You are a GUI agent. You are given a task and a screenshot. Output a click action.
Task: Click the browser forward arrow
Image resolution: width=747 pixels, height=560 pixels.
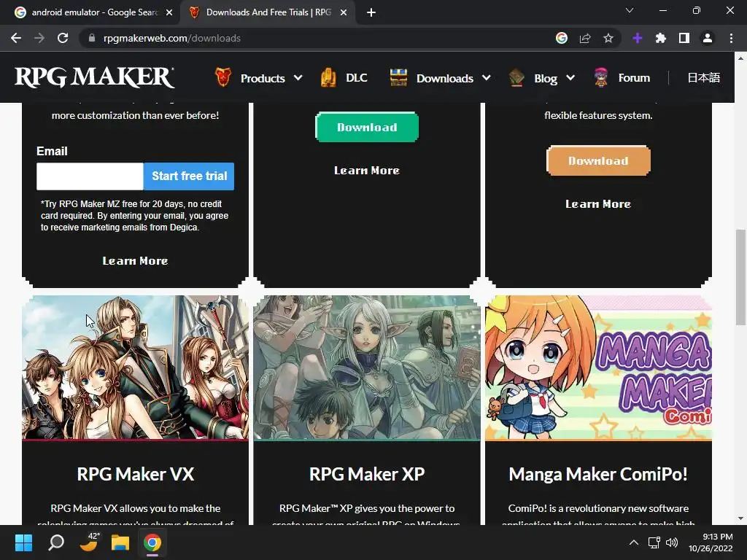click(39, 38)
